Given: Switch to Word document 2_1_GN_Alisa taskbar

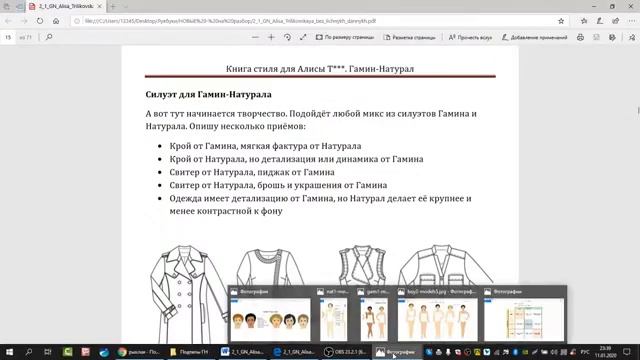Looking at the screenshot, I should point(242,352).
